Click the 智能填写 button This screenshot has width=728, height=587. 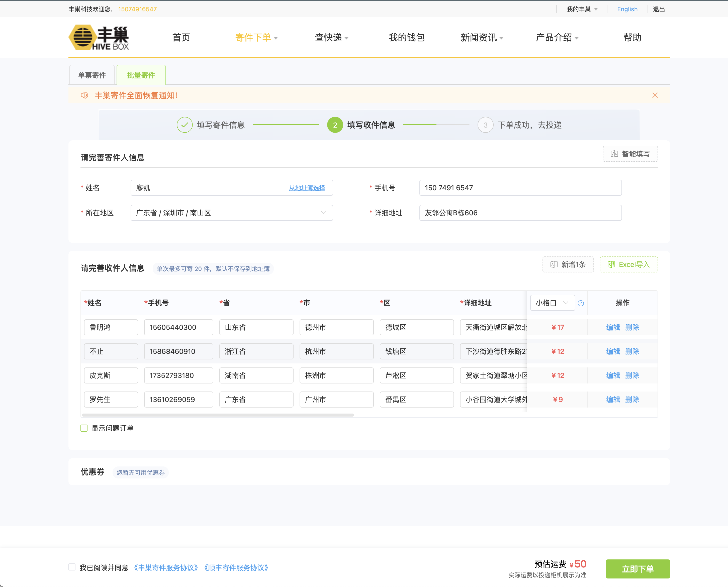pyautogui.click(x=630, y=154)
